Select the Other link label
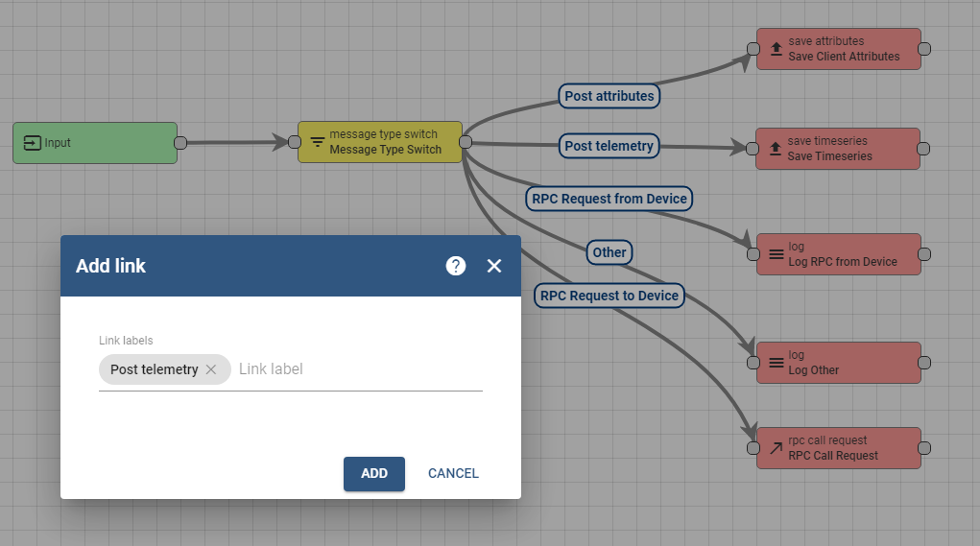980x546 pixels. 610,252
